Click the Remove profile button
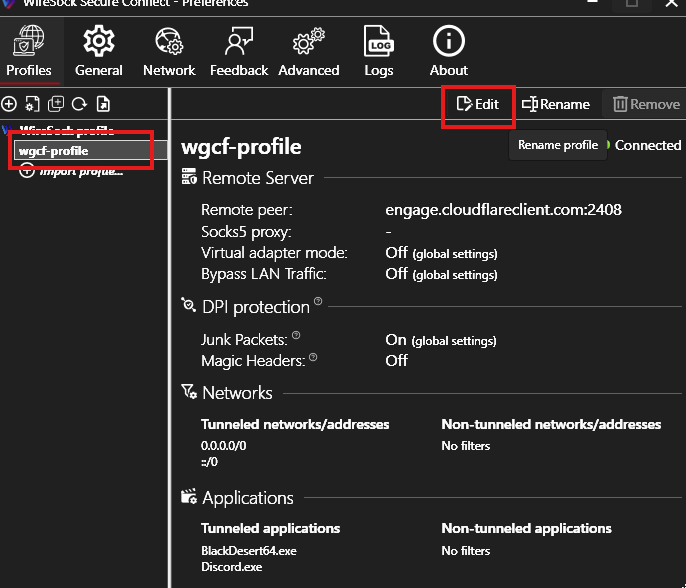686x588 pixels. click(x=646, y=105)
